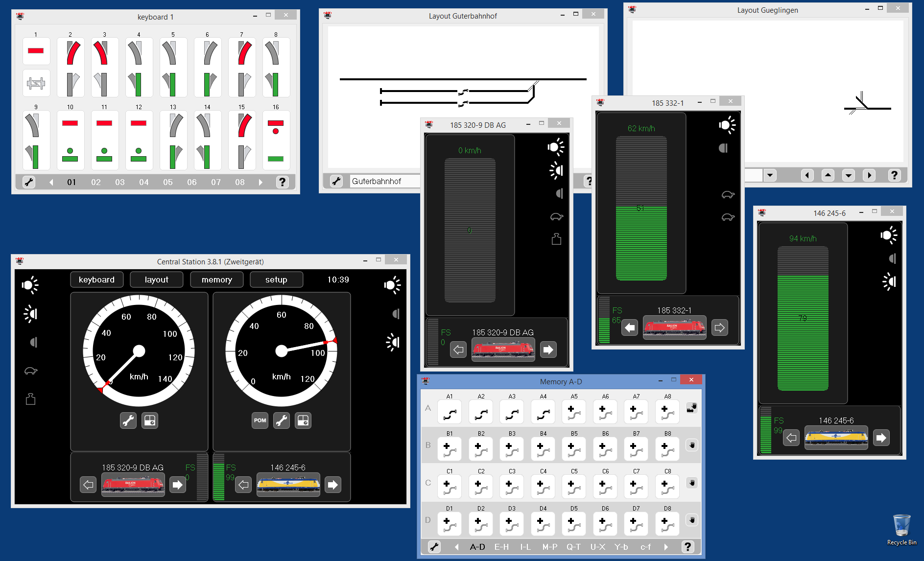The image size is (924, 561).
Task: Toggle top light function at Central Station left
Action: pyautogui.click(x=30, y=285)
